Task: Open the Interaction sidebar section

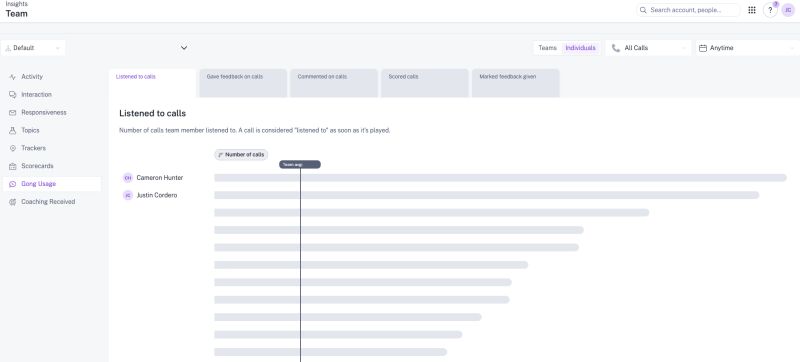Action: (36, 94)
